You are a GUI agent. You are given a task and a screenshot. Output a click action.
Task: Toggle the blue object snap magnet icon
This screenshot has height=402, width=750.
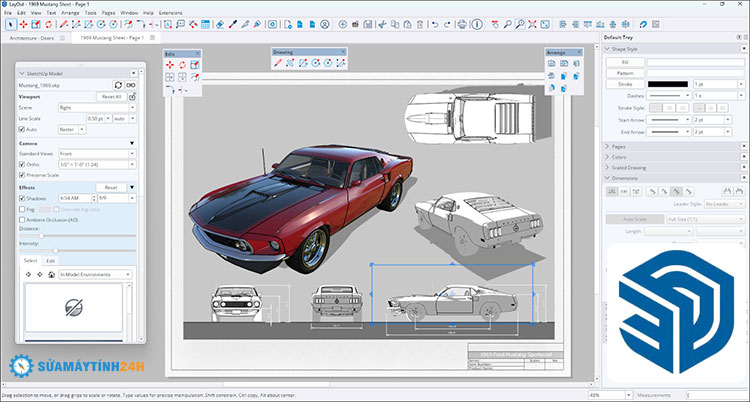coord(643,24)
